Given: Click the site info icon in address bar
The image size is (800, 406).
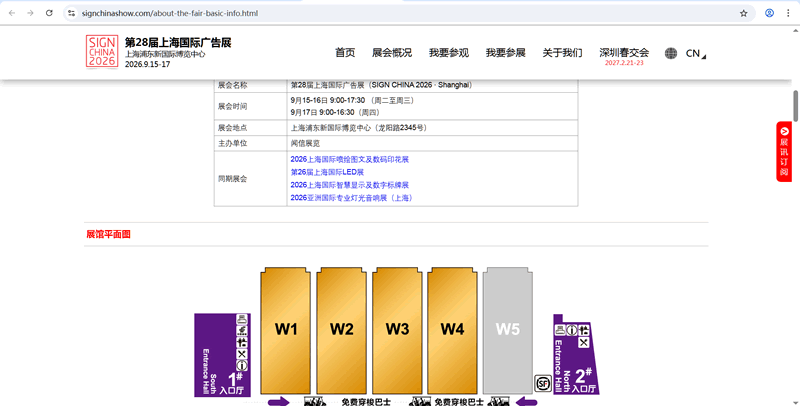Looking at the screenshot, I should pos(72,13).
